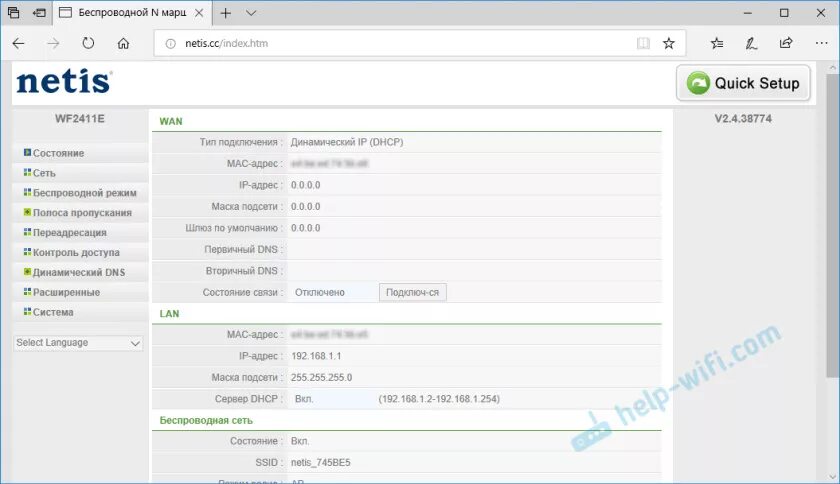Click scrollbar down arrow

click(832, 476)
